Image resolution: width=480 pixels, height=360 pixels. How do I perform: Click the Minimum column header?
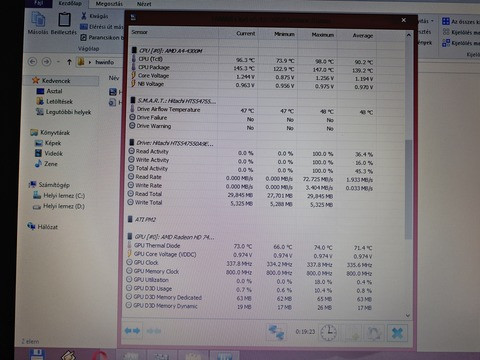click(x=278, y=34)
